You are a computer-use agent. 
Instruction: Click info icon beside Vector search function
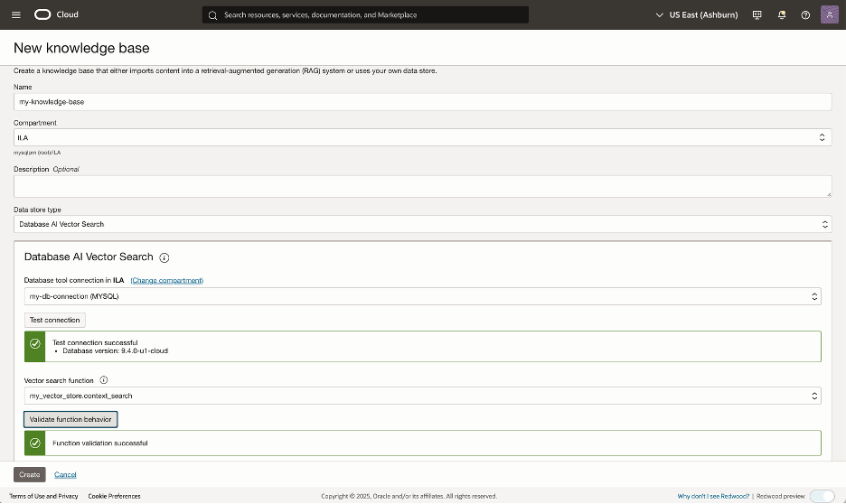tap(104, 380)
